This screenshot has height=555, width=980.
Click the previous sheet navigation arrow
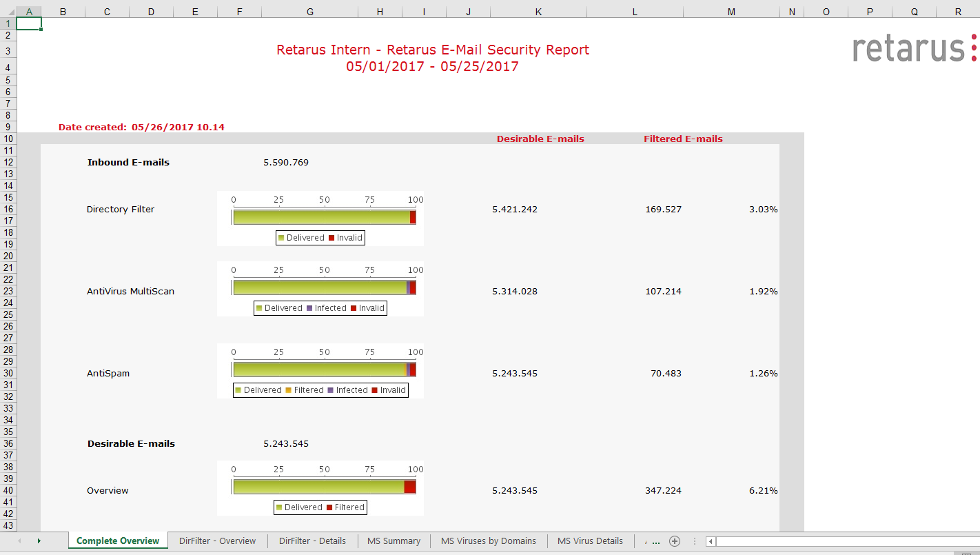click(19, 541)
